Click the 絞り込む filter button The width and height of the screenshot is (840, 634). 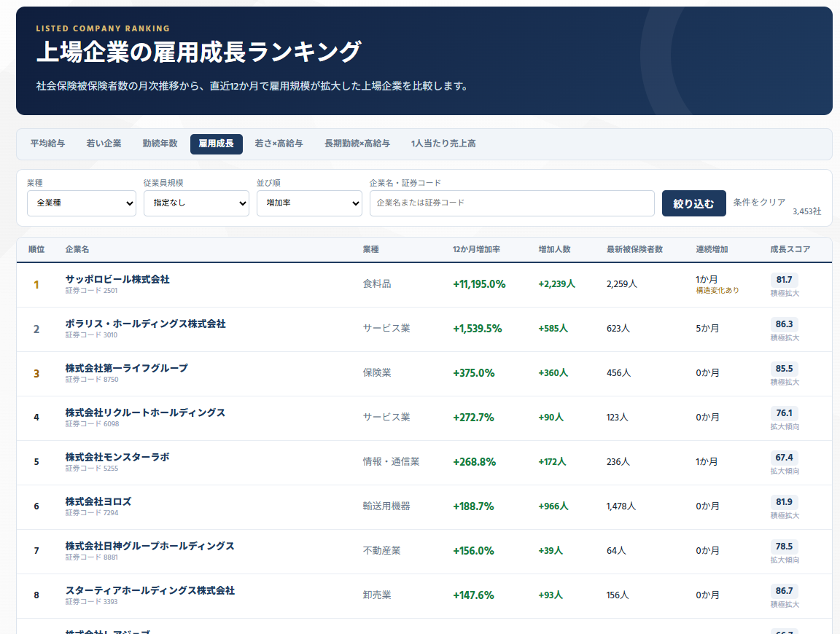coord(693,203)
